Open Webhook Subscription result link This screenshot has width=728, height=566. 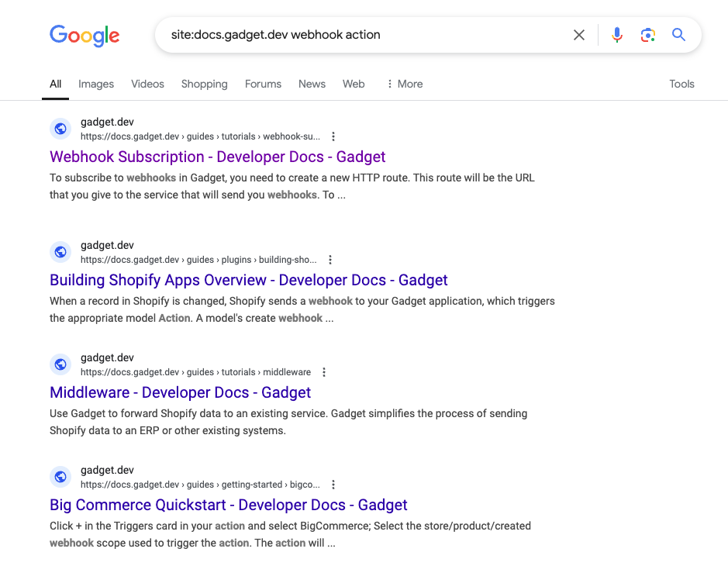(x=217, y=157)
